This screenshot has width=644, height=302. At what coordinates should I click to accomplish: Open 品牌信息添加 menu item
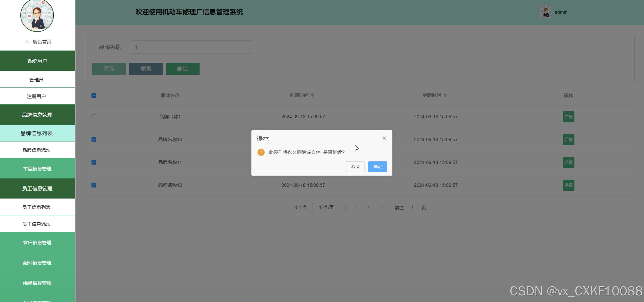coord(37,150)
